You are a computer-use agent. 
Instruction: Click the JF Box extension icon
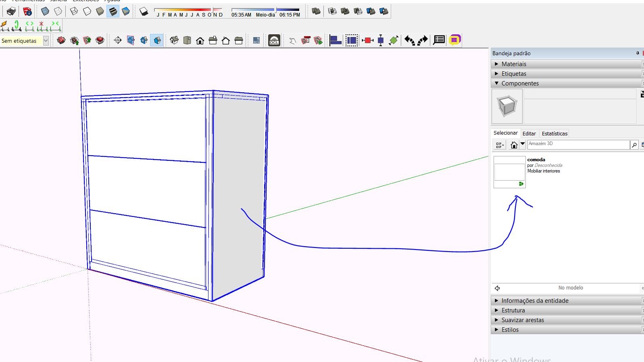(256, 40)
